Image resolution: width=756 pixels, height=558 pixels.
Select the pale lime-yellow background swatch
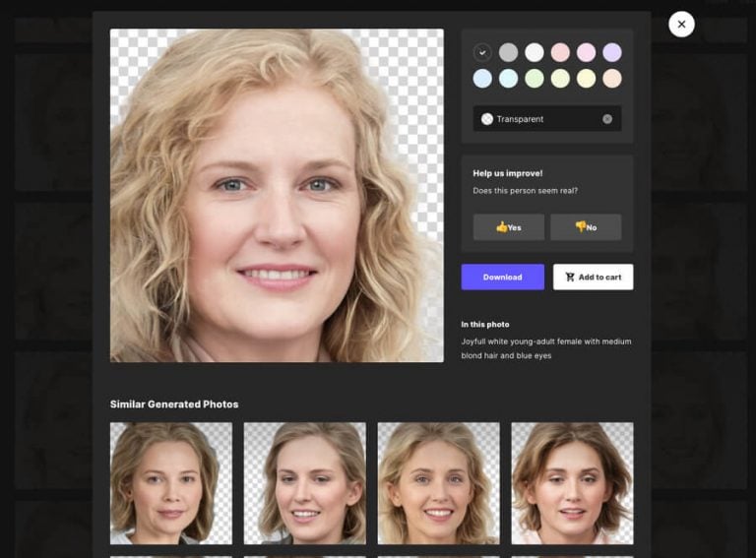(560, 79)
